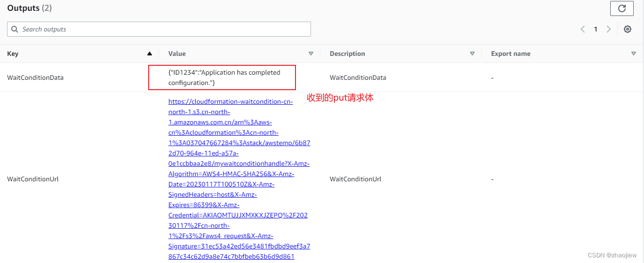Click the Description column header label

347,54
